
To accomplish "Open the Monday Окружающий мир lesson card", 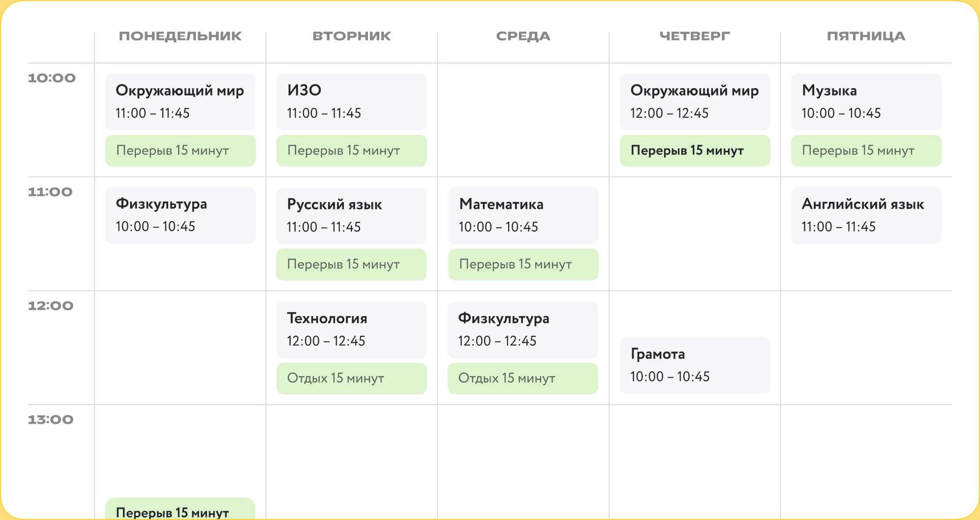I will (181, 102).
